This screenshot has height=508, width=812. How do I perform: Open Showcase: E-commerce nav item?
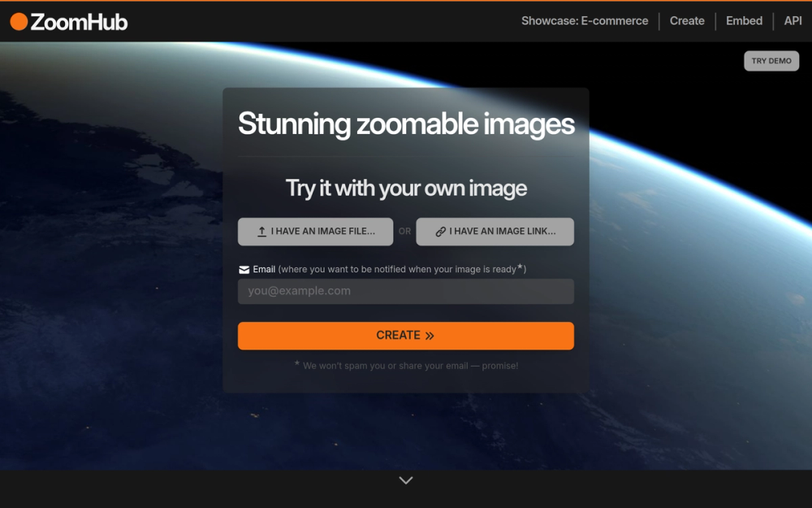tap(585, 21)
